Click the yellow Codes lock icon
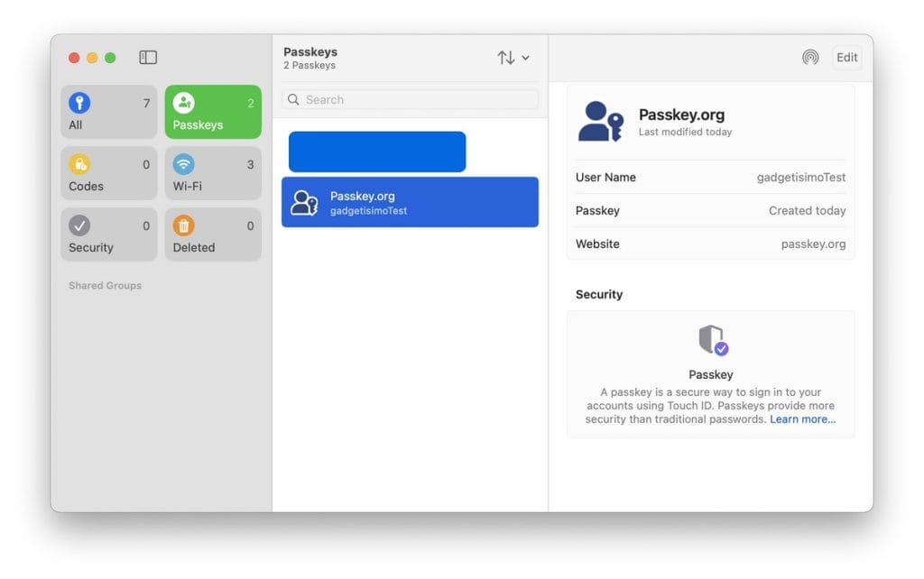This screenshot has width=924, height=579. 79,164
